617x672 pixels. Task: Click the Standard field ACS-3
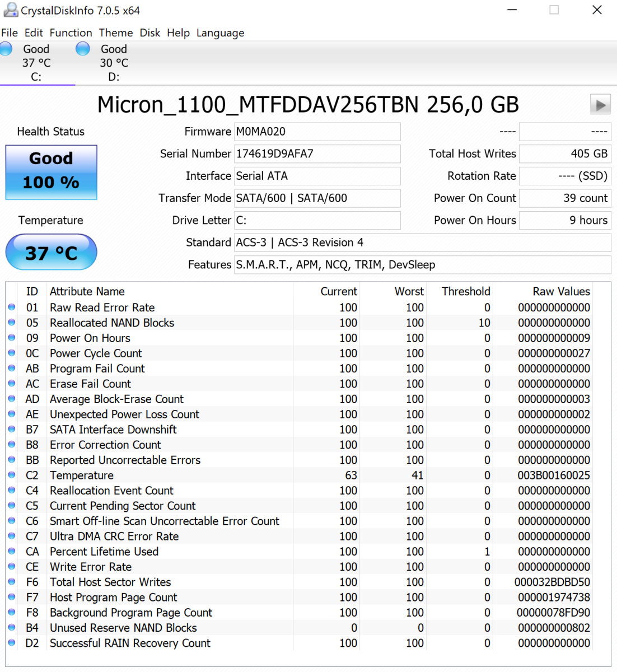(423, 242)
